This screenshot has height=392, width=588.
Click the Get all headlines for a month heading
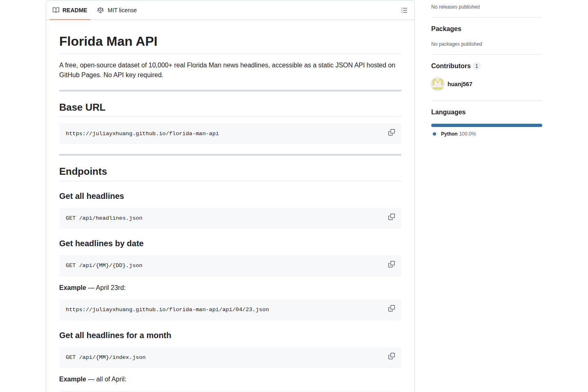pyautogui.click(x=115, y=335)
